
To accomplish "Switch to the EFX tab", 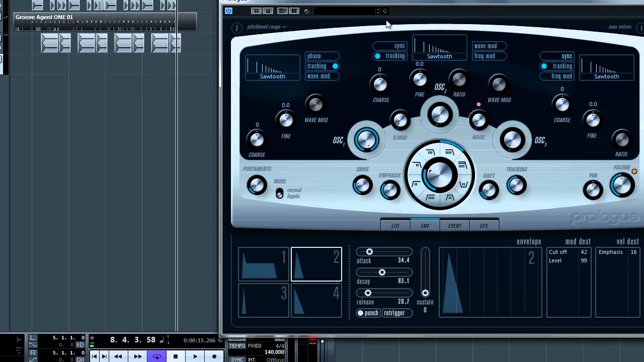I will [x=484, y=226].
